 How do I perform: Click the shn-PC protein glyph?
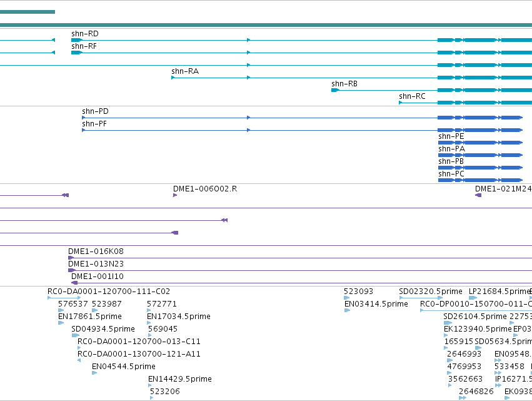click(480, 180)
